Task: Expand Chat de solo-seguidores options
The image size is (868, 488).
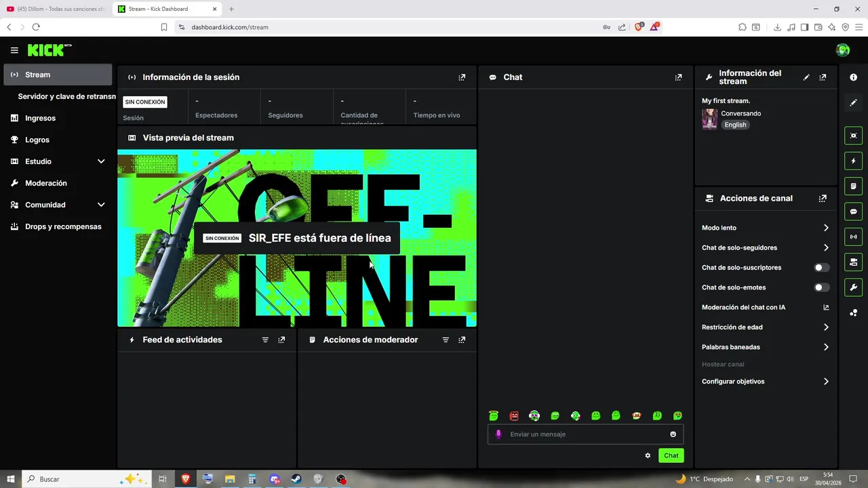Action: [x=826, y=247]
